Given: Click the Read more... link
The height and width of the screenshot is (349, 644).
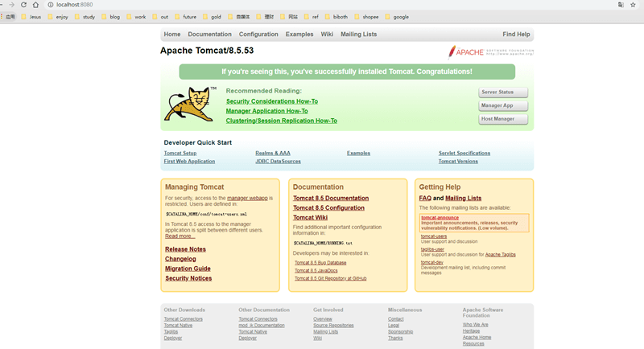Looking at the screenshot, I should tap(180, 236).
